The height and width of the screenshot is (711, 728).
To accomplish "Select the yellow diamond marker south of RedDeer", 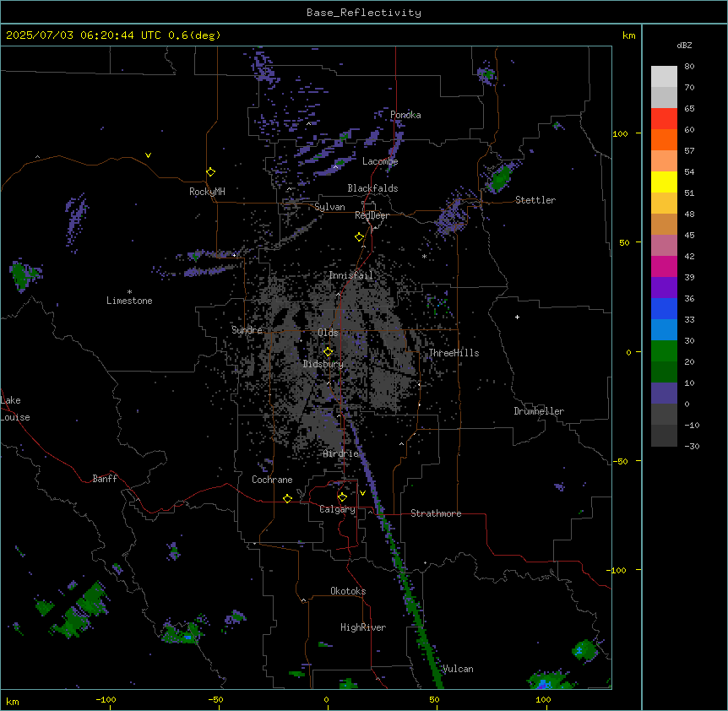I will tap(359, 237).
